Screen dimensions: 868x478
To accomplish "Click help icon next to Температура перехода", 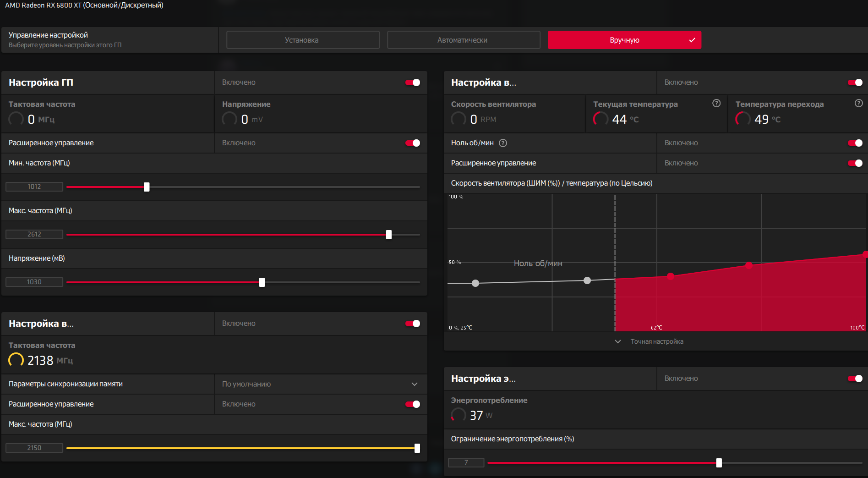I will [858, 104].
